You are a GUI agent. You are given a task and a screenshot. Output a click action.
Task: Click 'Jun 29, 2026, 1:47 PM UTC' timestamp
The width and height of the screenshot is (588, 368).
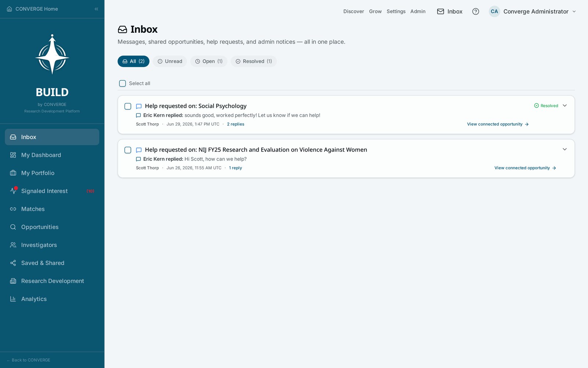coord(193,124)
